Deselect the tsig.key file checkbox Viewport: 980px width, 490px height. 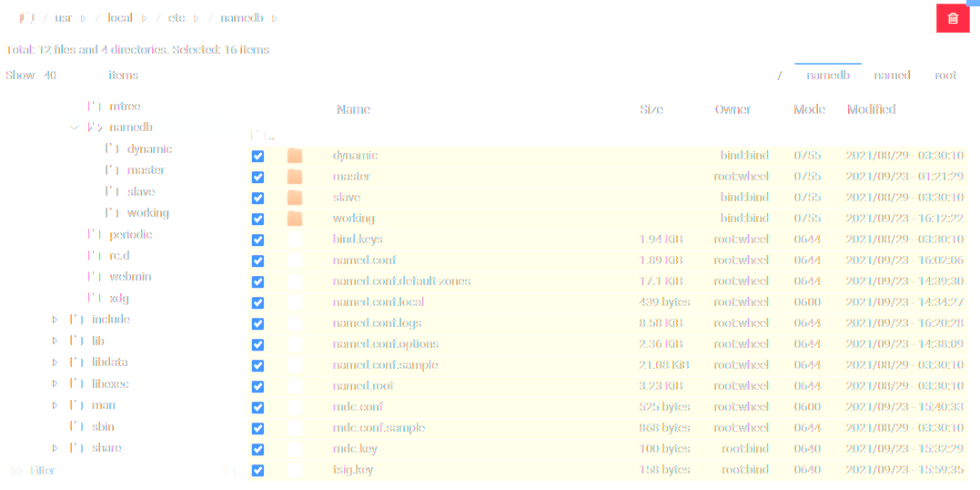pos(258,470)
